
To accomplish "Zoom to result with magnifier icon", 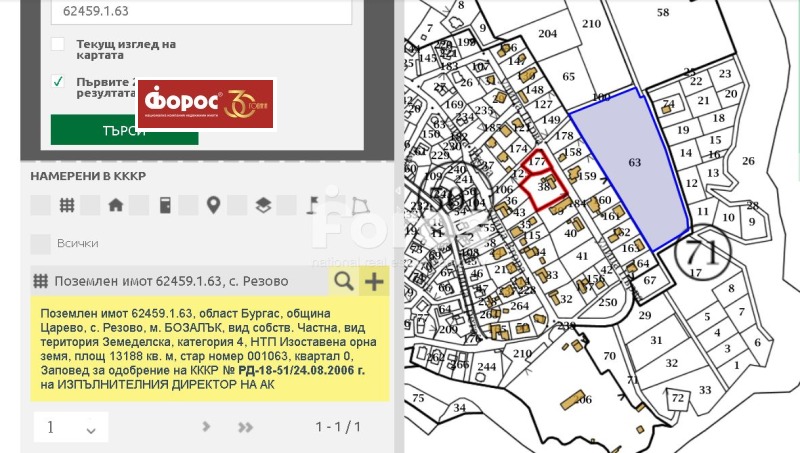I will pos(343,281).
